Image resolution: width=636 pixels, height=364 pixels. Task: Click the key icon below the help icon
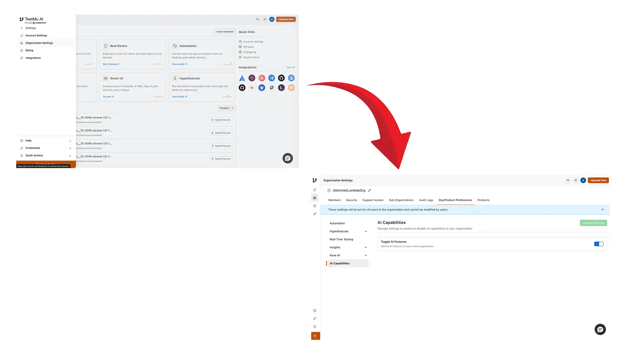[x=315, y=319]
